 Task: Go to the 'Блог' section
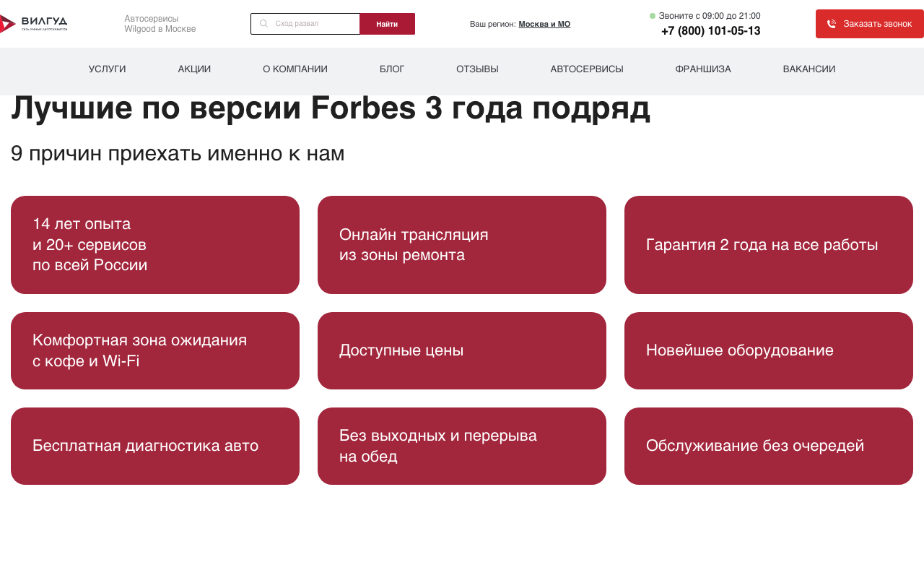click(392, 69)
